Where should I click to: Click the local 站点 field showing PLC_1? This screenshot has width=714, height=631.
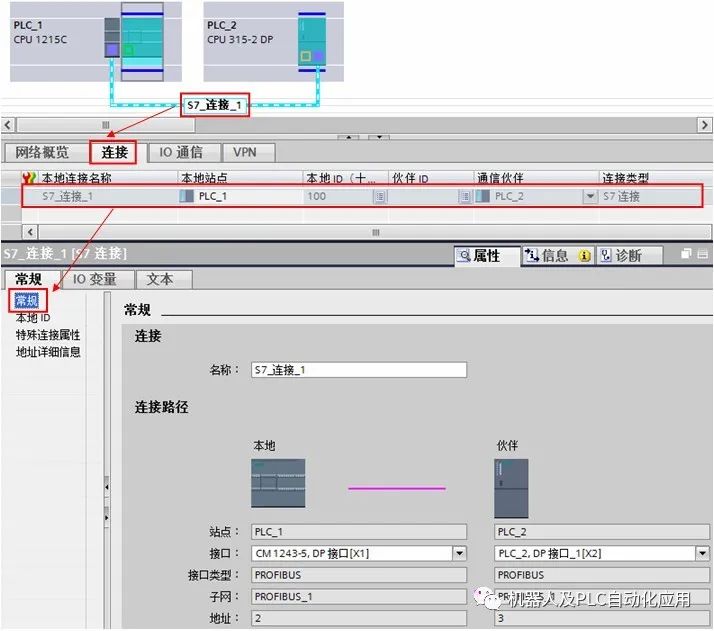click(x=359, y=532)
